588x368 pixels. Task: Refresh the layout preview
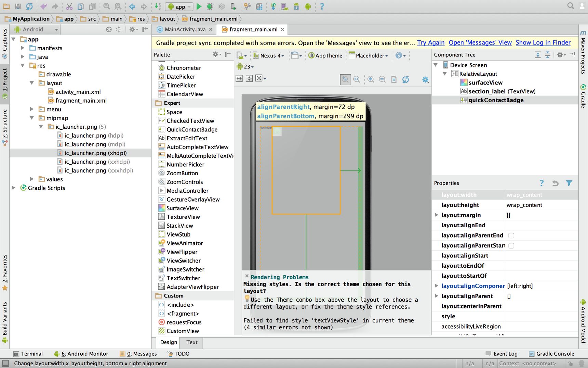pyautogui.click(x=406, y=79)
